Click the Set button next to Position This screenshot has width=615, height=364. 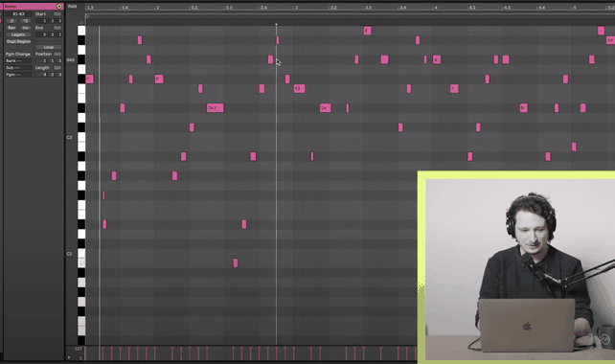click(57, 54)
